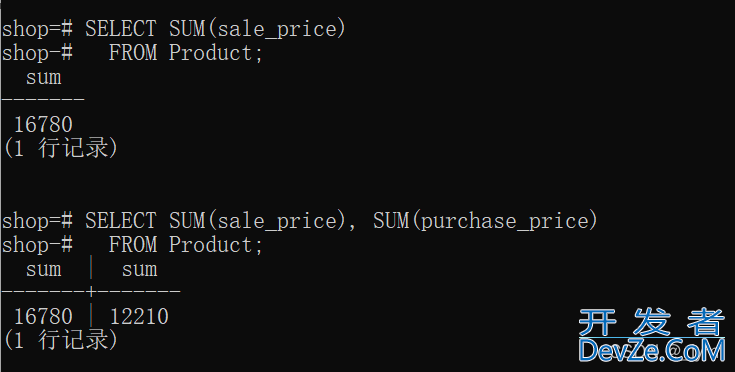Viewport: 735px width, 372px height.
Task: Click SUM(purchase_price) in the second query
Action: pos(485,221)
